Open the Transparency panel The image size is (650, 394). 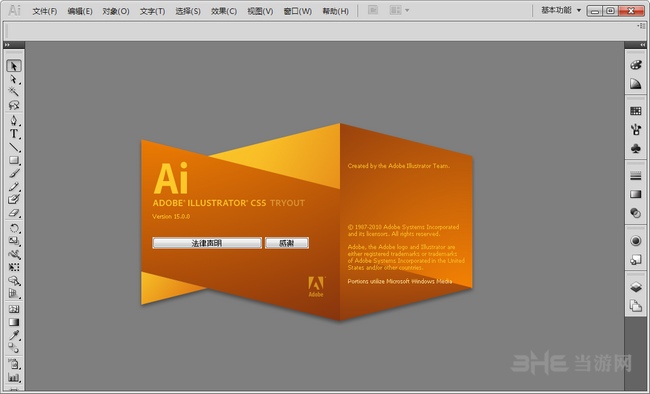(x=636, y=213)
